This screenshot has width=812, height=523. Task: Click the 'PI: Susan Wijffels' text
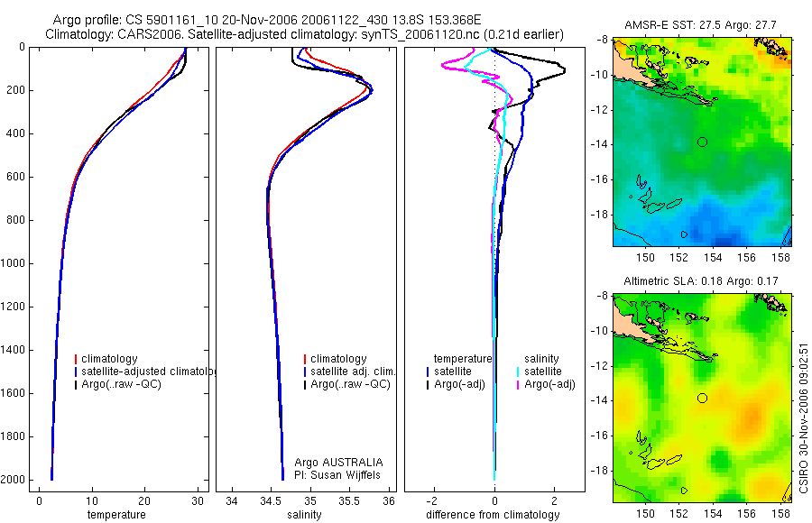(x=337, y=475)
